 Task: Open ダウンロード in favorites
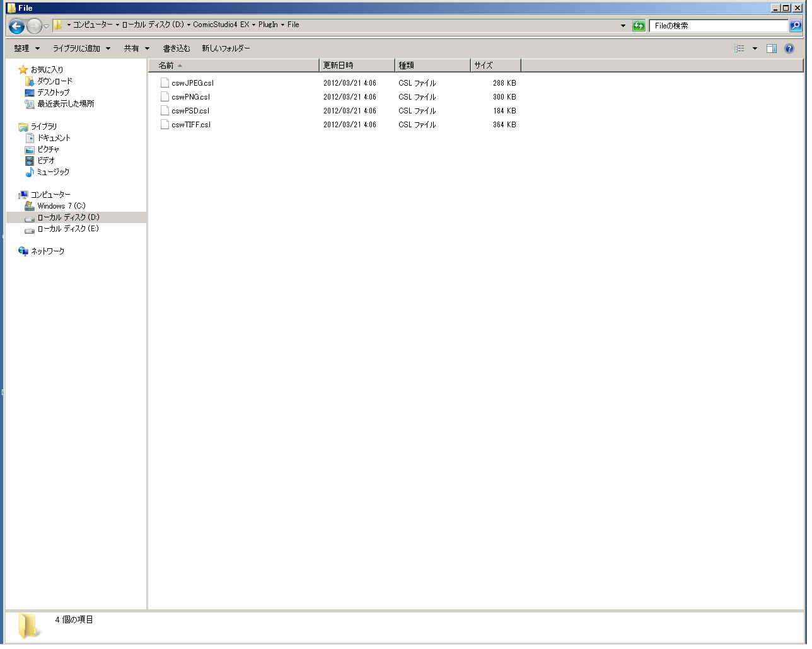54,81
